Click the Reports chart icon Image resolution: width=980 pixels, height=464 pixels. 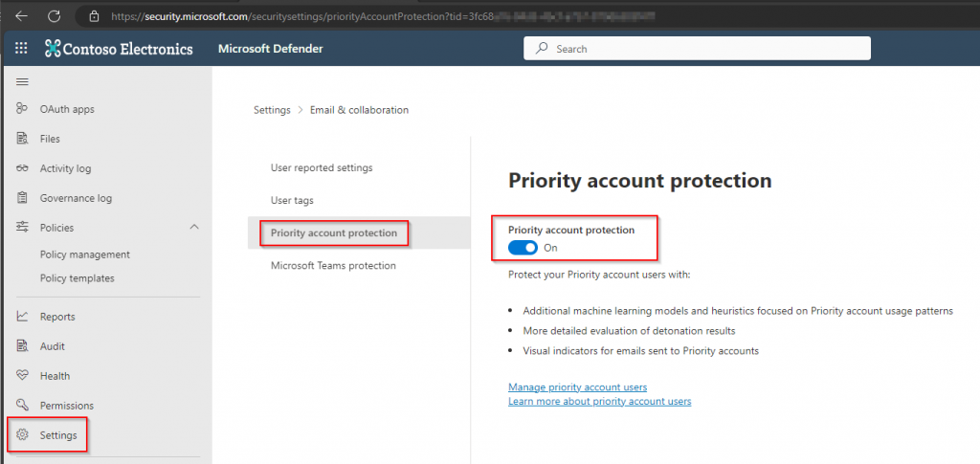click(x=22, y=317)
